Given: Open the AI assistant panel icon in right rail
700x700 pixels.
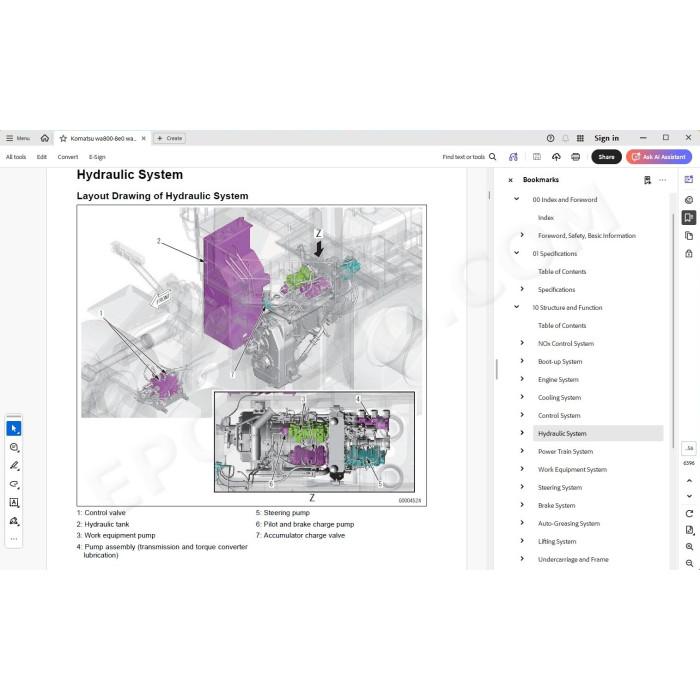Looking at the screenshot, I should click(x=689, y=179).
